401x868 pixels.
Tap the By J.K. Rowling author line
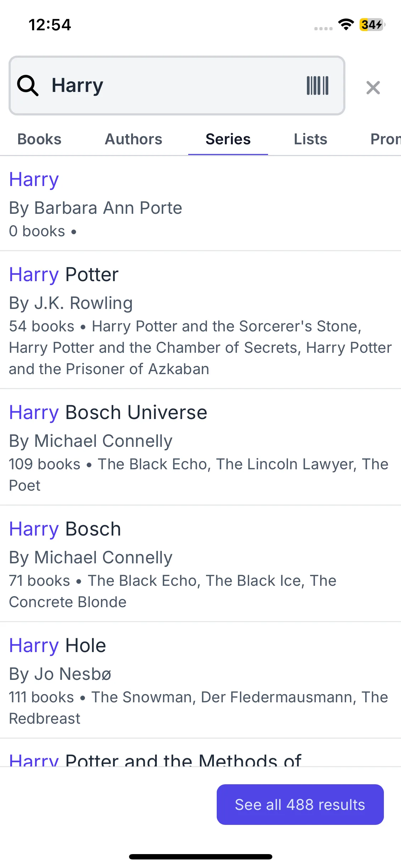71,303
